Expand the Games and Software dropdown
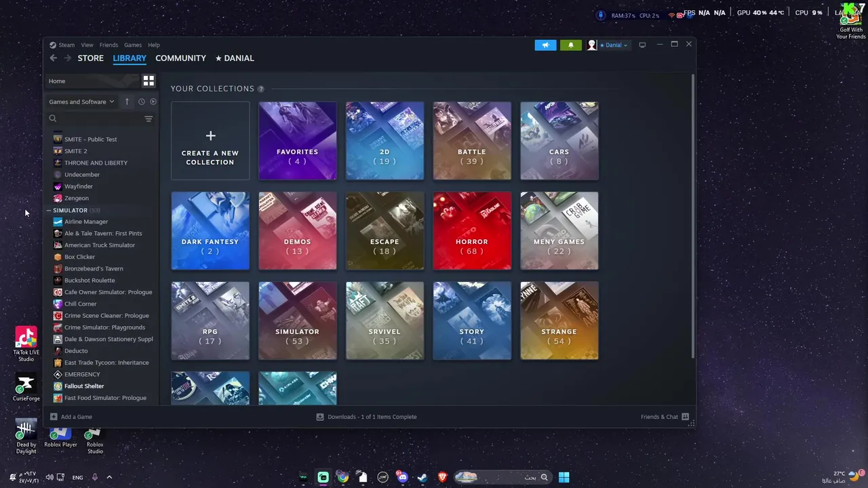This screenshot has height=488, width=868. pos(81,102)
